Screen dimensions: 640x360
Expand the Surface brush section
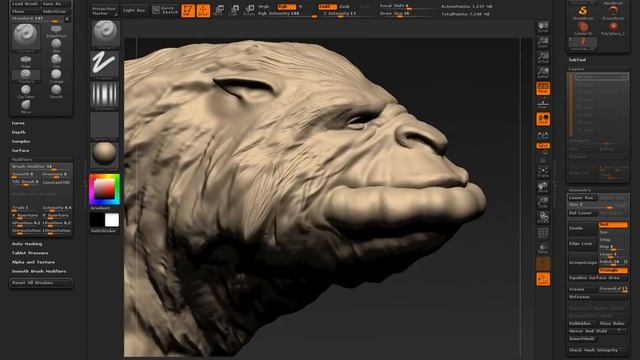[x=20, y=151]
